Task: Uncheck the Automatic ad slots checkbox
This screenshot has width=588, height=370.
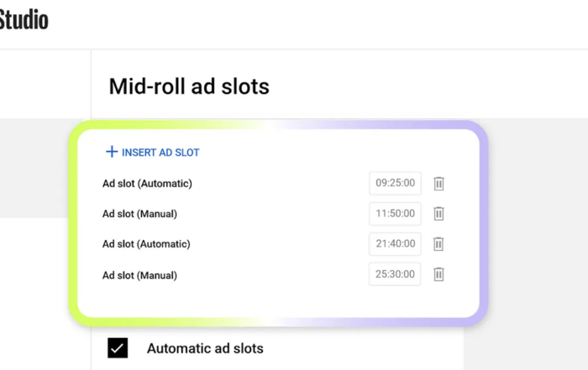Action: (x=118, y=348)
